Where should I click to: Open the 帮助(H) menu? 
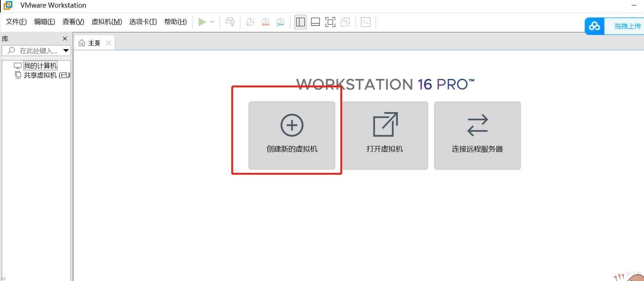pos(176,22)
